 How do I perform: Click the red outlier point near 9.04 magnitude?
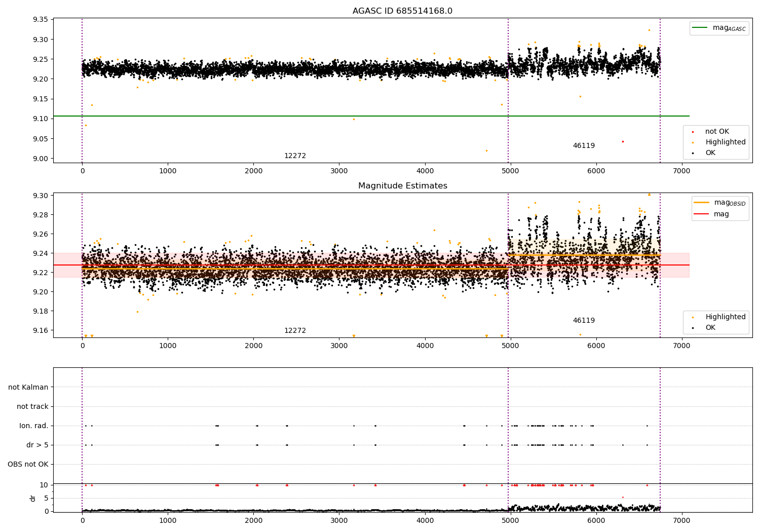(x=623, y=141)
